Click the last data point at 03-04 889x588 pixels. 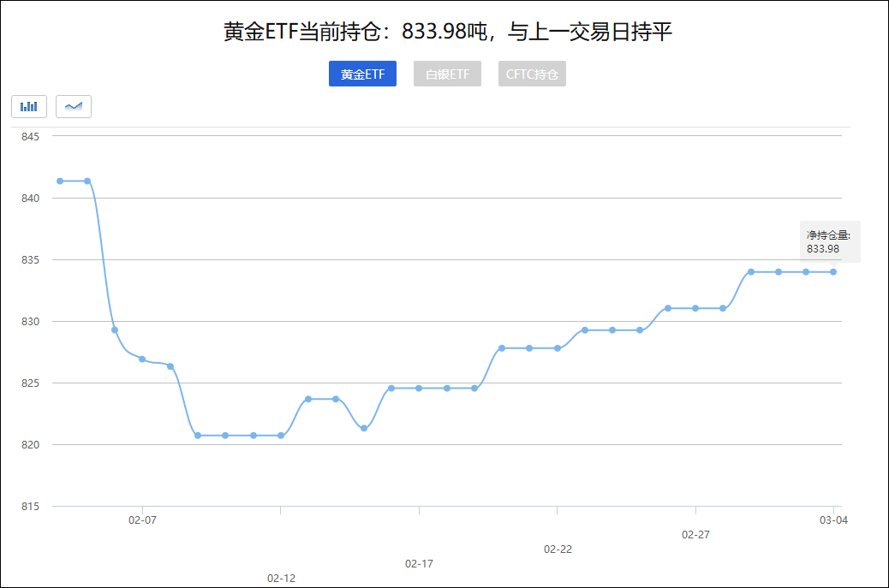(x=833, y=272)
